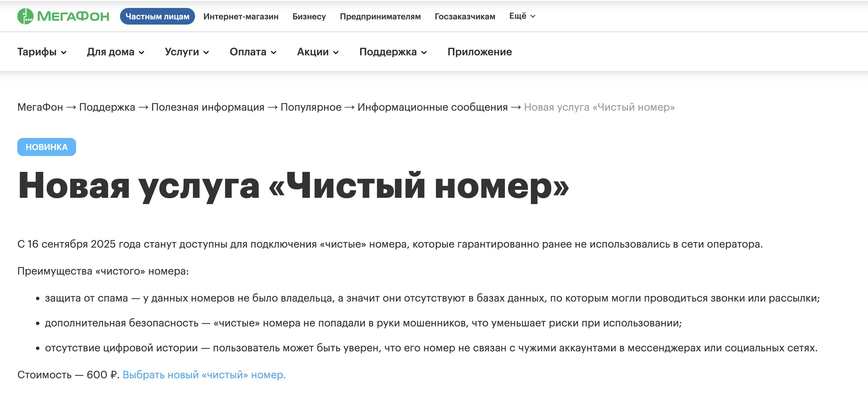The image size is (868, 397).
Task: Expand the Оплата menu
Action: [x=253, y=52]
